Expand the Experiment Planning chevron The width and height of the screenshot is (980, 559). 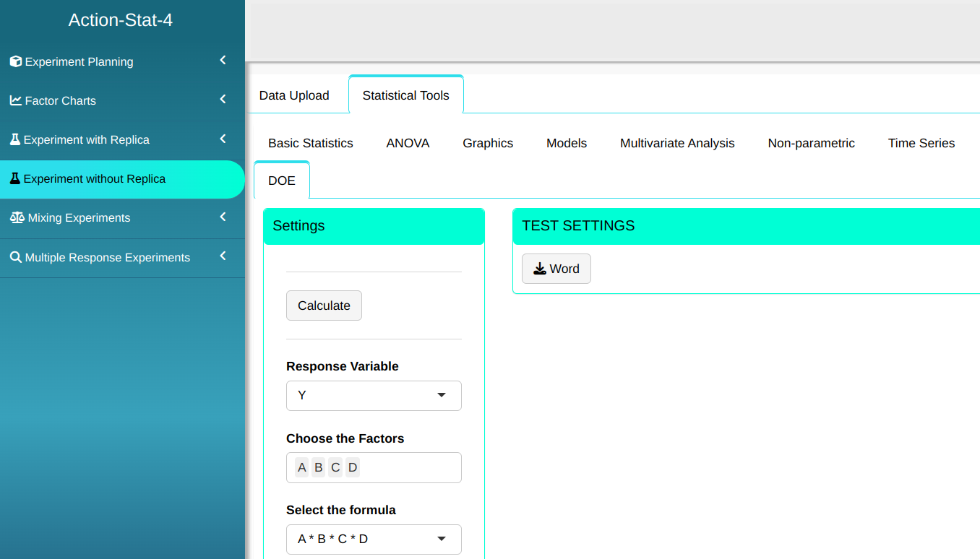pos(223,61)
